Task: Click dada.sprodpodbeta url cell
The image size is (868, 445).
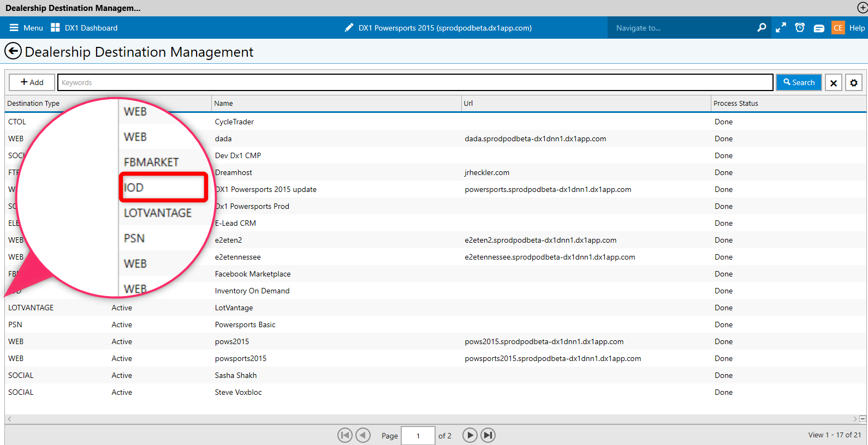Action: [536, 139]
